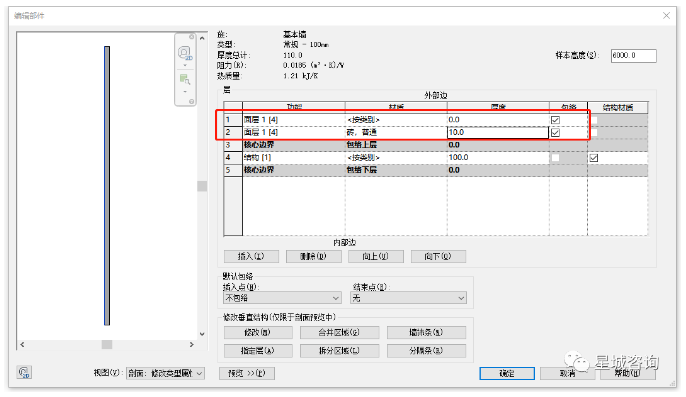Click inside the 样本高度 sample height field
686x397 pixels.
click(x=634, y=56)
